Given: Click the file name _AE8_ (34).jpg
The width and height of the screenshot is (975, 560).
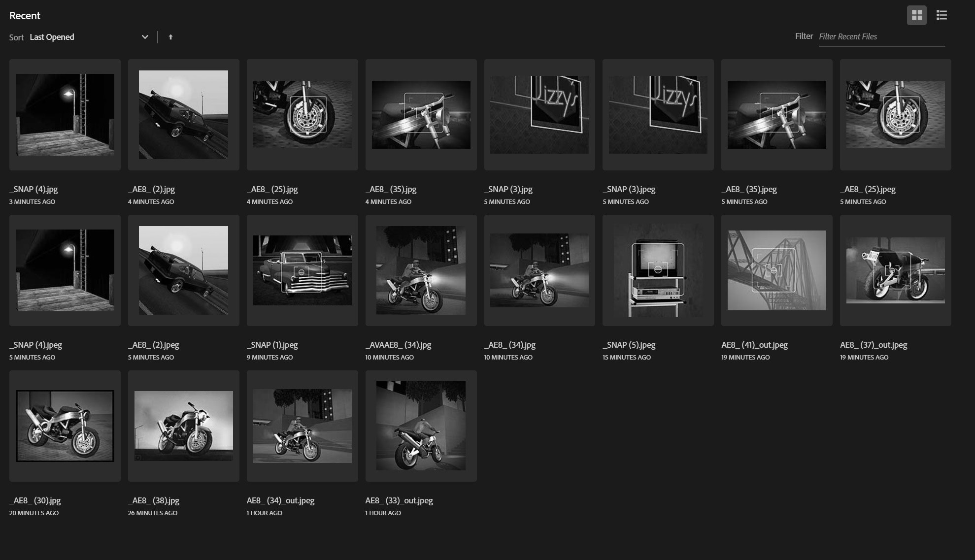Looking at the screenshot, I should pyautogui.click(x=509, y=345).
